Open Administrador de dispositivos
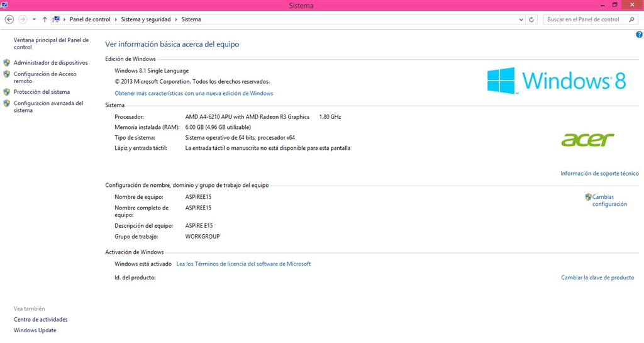The height and width of the screenshot is (343, 644). coord(50,63)
